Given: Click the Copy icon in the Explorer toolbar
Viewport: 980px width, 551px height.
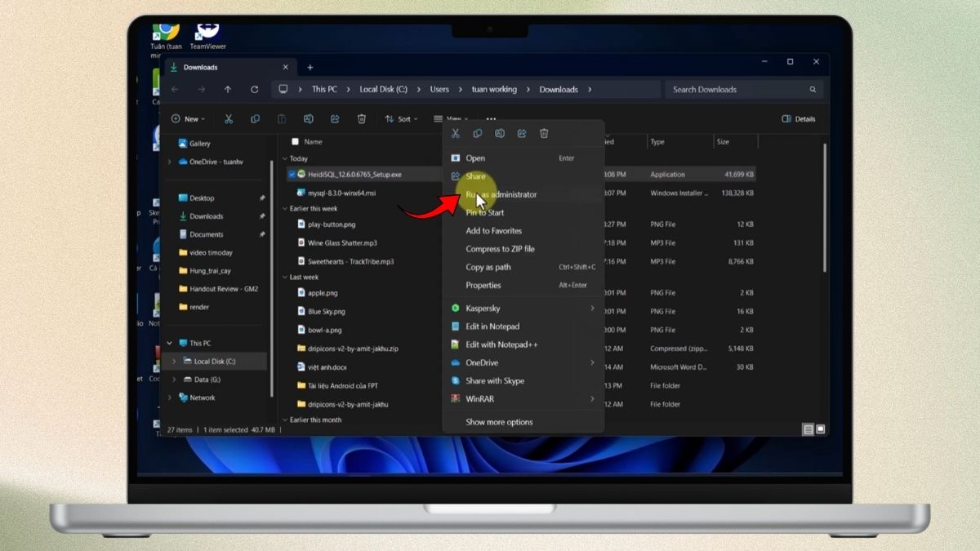Looking at the screenshot, I should [255, 119].
